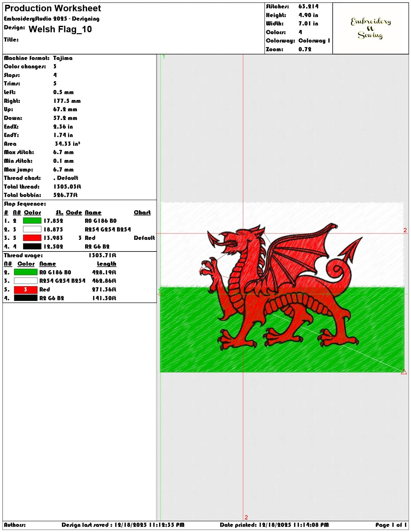Click the 'Design last saved' timestamp
This screenshot has width=411, height=532.
click(x=123, y=525)
